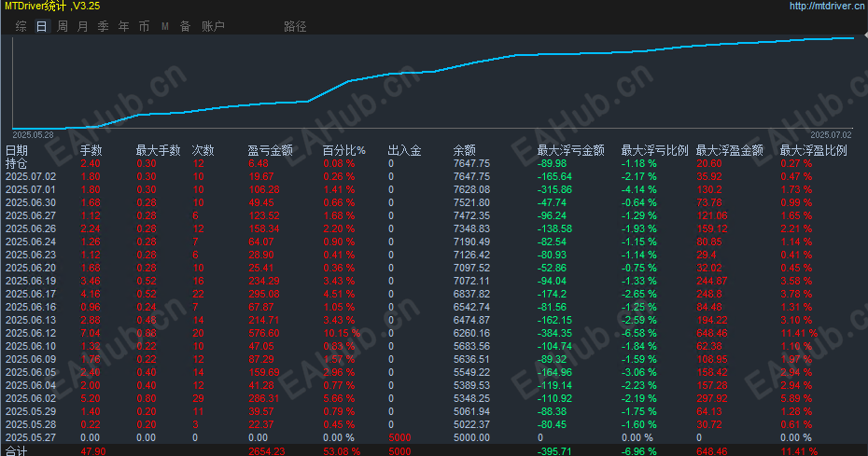
Task: Click floating loss value -315.86
Action: pos(554,190)
